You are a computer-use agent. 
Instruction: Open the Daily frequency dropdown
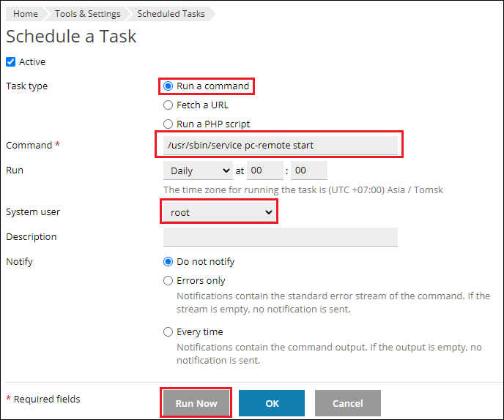click(197, 170)
